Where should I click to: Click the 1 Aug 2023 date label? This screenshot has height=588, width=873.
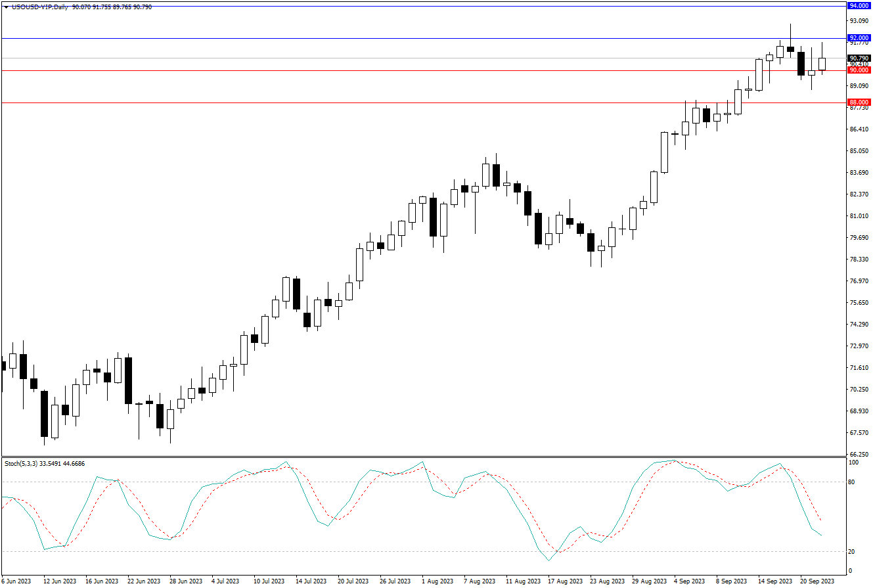[x=436, y=581]
